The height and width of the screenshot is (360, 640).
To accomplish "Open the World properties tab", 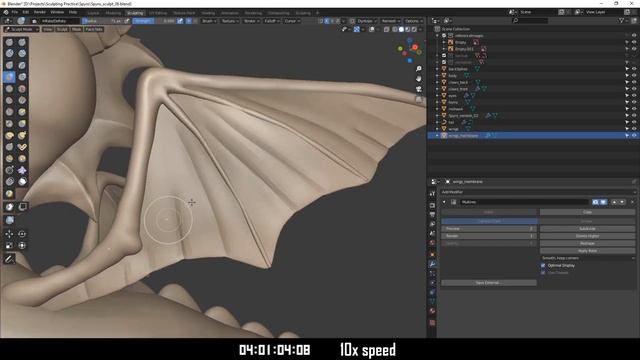I will point(432,243).
